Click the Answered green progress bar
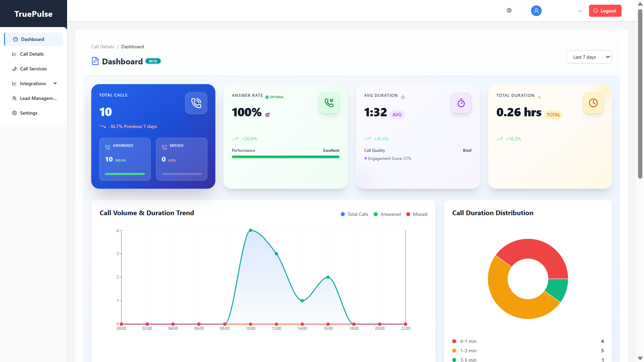644x362 pixels. click(x=125, y=174)
